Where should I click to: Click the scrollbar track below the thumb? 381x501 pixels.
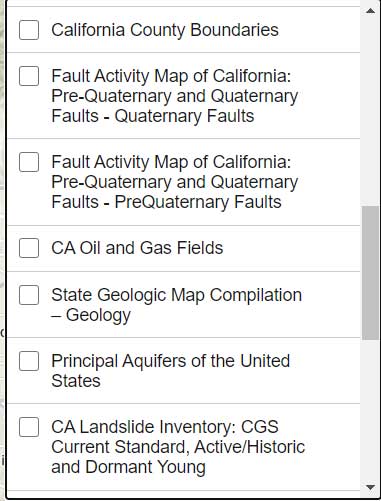pyautogui.click(x=370, y=410)
